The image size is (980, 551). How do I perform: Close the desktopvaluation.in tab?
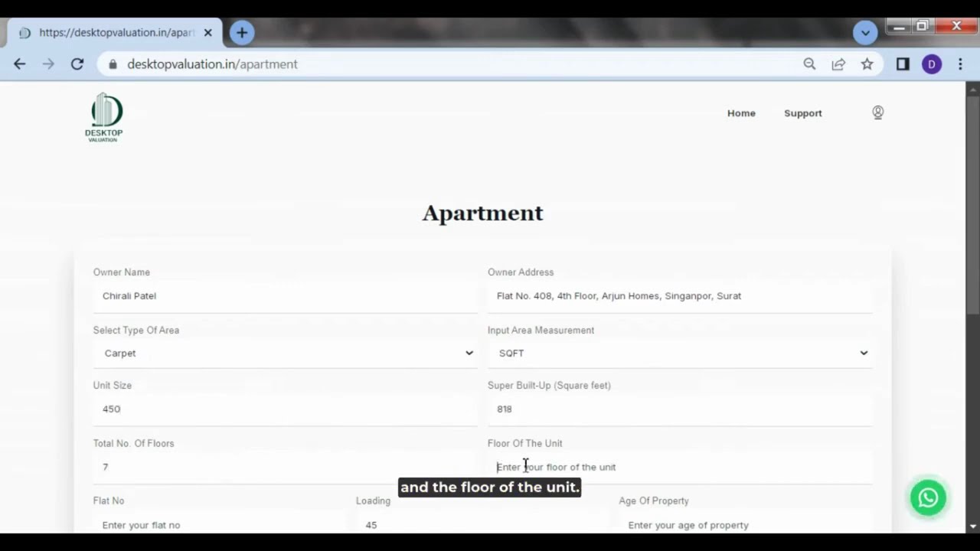pos(207,33)
